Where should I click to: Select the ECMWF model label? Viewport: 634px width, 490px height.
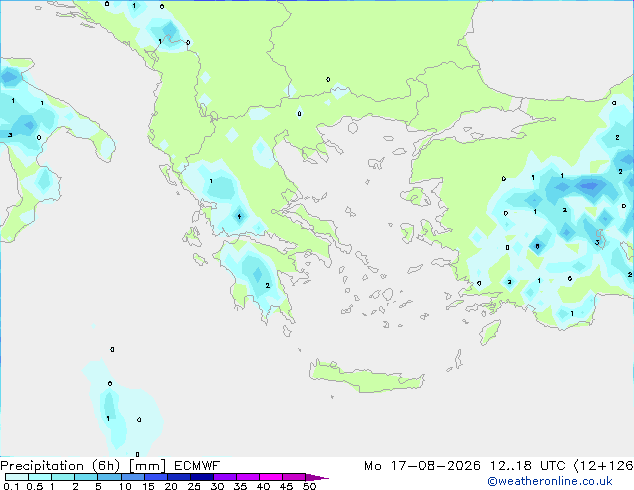197,466
